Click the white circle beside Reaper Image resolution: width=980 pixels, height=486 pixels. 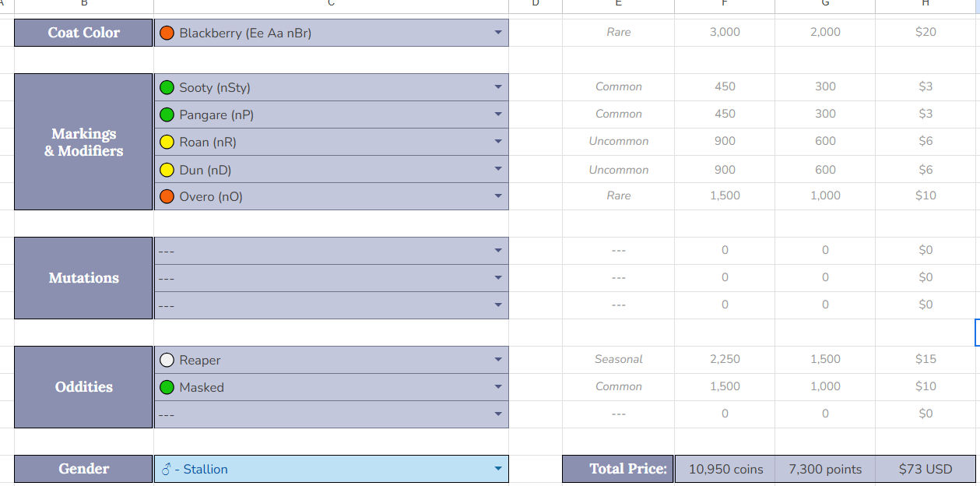pyautogui.click(x=167, y=360)
